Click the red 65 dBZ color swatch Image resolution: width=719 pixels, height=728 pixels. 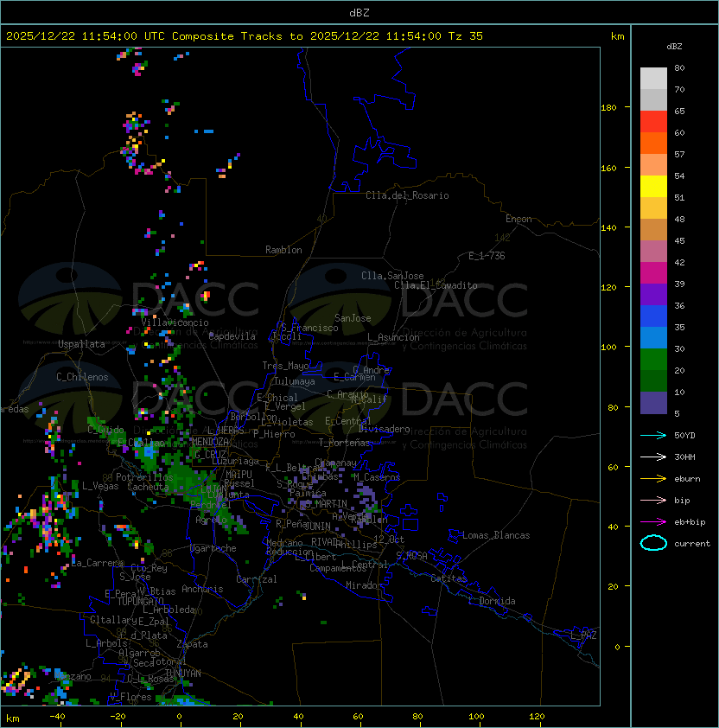coord(653,122)
